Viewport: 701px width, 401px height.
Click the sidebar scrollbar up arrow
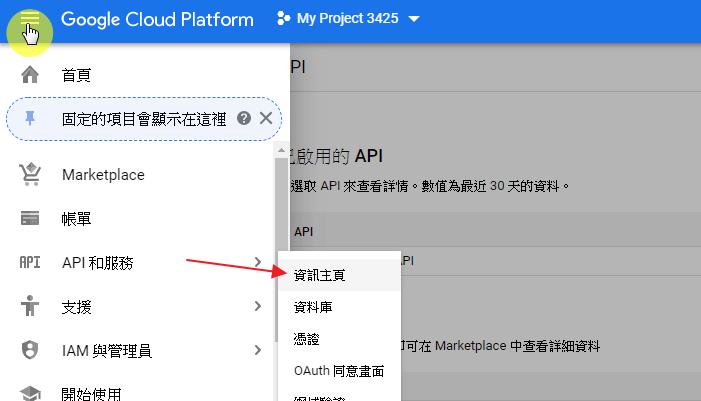[x=281, y=151]
